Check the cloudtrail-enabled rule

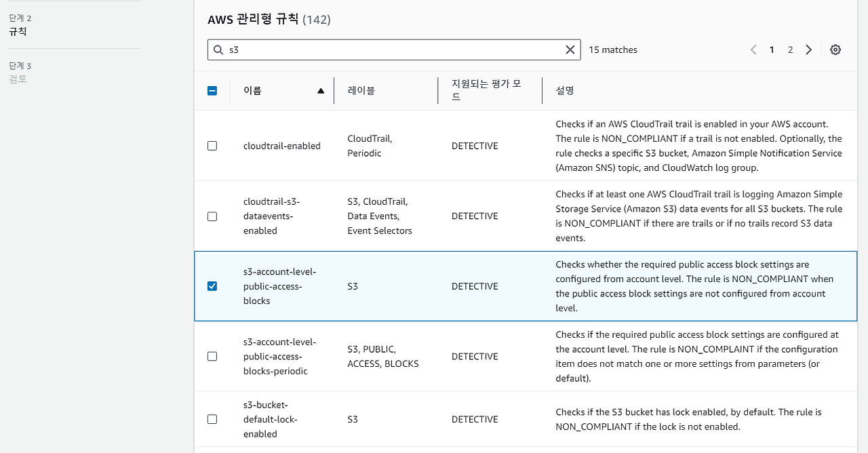[212, 146]
